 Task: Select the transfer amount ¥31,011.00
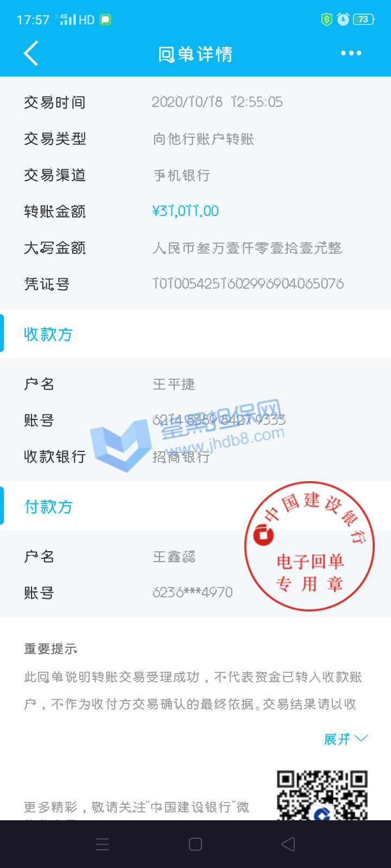coord(186,211)
